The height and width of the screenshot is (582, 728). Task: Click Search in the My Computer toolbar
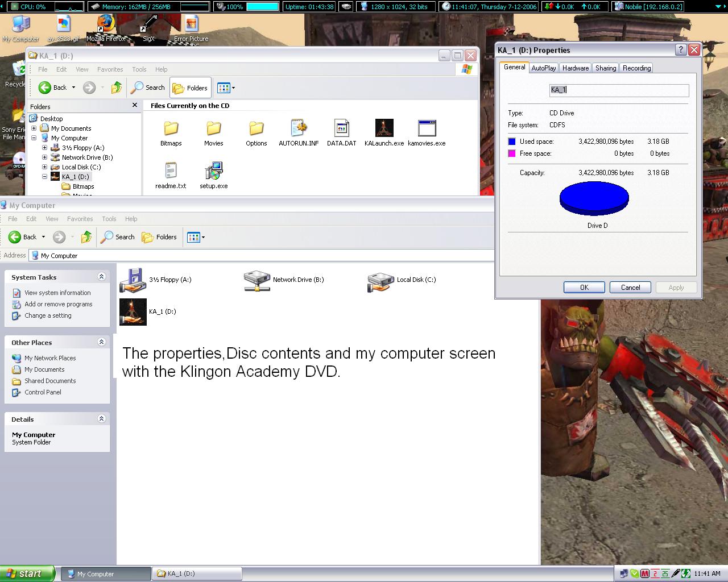pyautogui.click(x=118, y=237)
